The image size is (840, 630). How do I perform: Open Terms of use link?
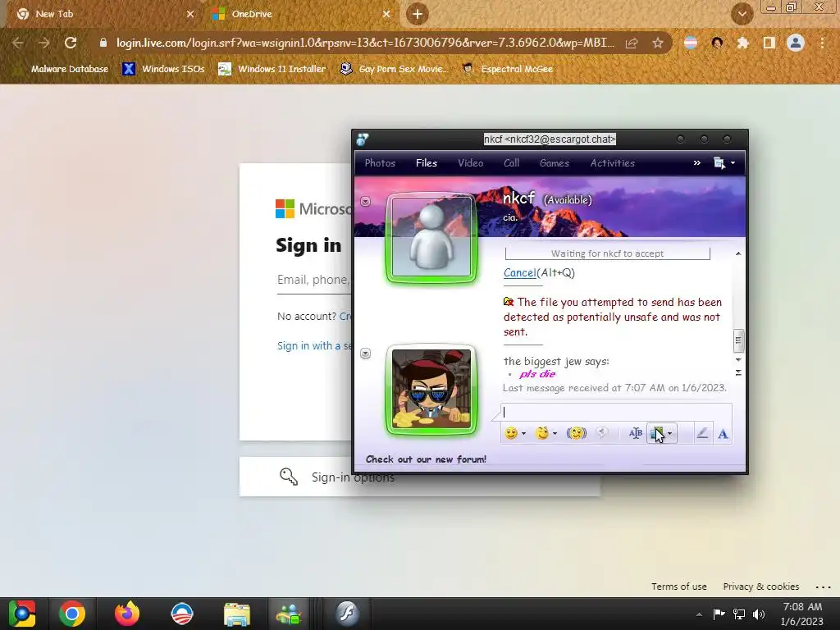pyautogui.click(x=678, y=587)
